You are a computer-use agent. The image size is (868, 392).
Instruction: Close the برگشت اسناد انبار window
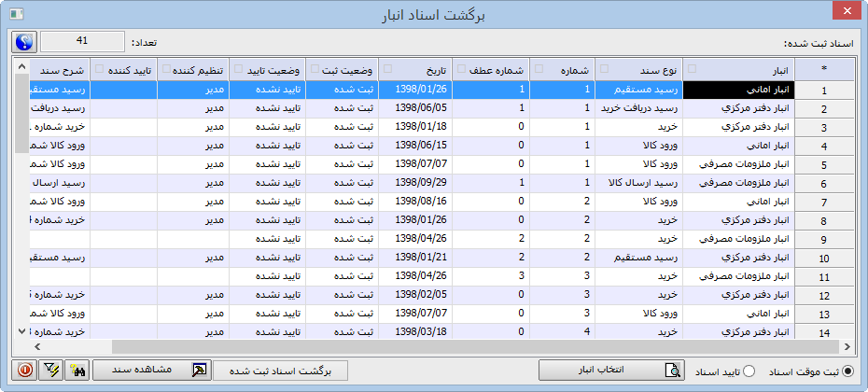(845, 12)
